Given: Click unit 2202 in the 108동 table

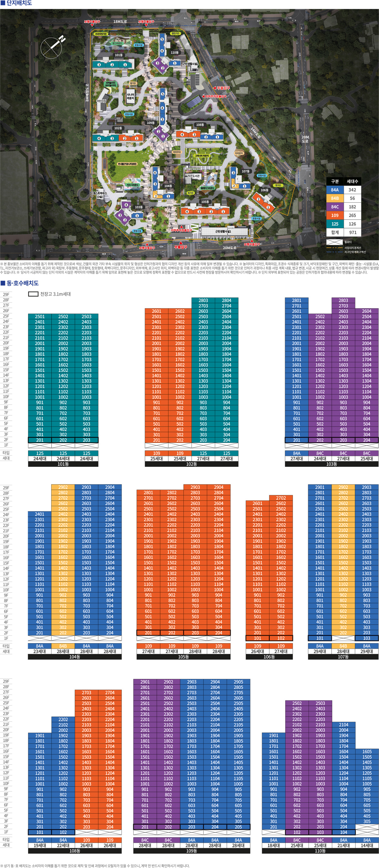Looking at the screenshot, I should click(63, 719).
